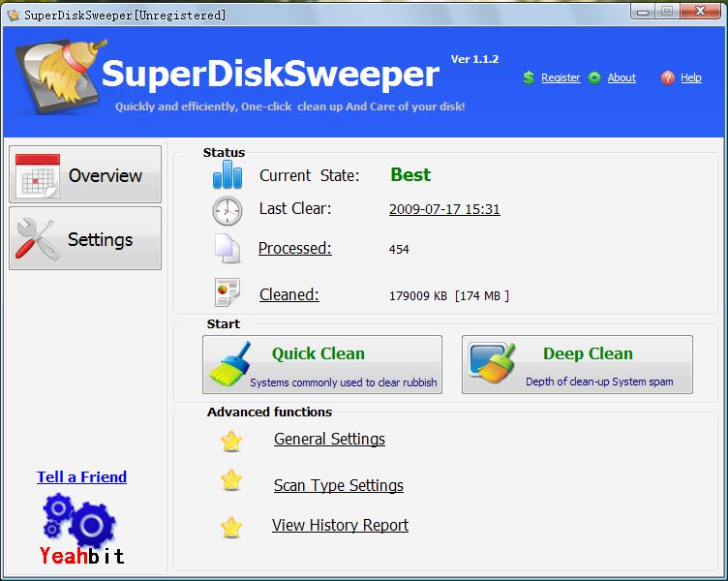This screenshot has height=581, width=728.
Task: Click the red question mark Help icon
Action: 667,77
